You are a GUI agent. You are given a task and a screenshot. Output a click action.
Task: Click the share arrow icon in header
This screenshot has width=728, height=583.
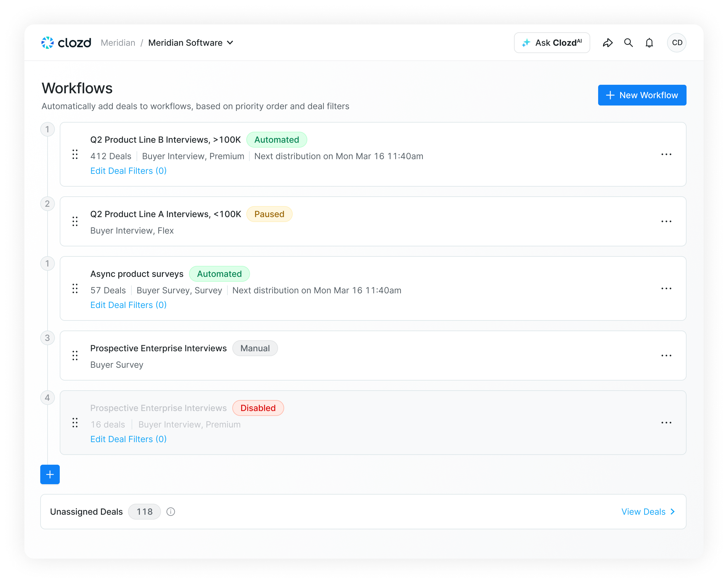point(608,43)
